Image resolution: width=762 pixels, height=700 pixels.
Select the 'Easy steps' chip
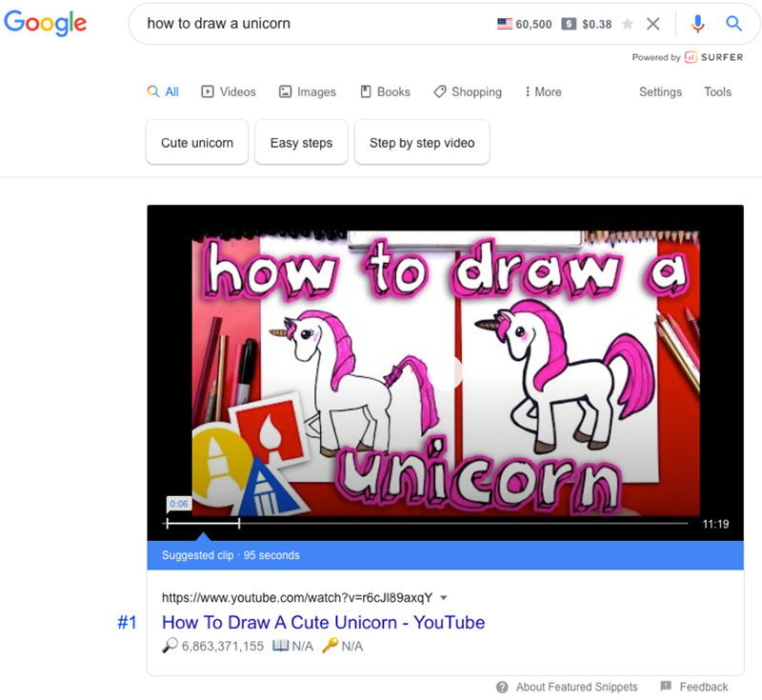tap(301, 143)
